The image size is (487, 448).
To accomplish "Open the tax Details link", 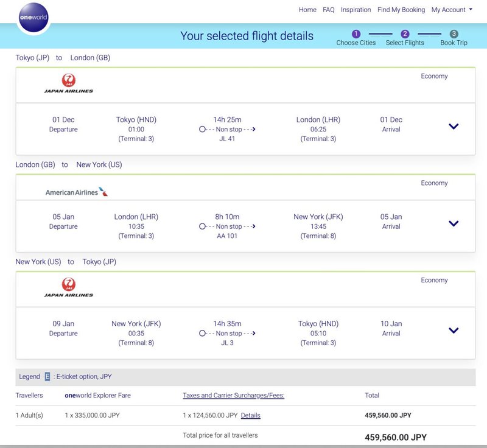I will (251, 415).
